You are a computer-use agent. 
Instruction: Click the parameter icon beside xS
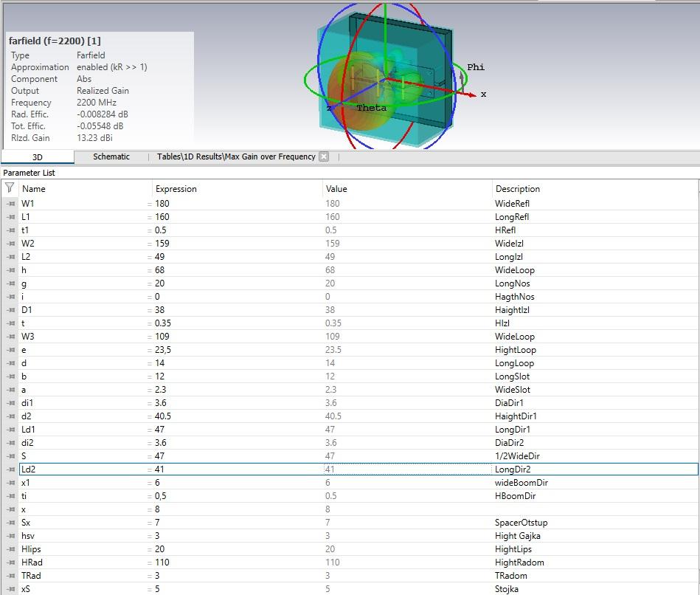[10, 589]
